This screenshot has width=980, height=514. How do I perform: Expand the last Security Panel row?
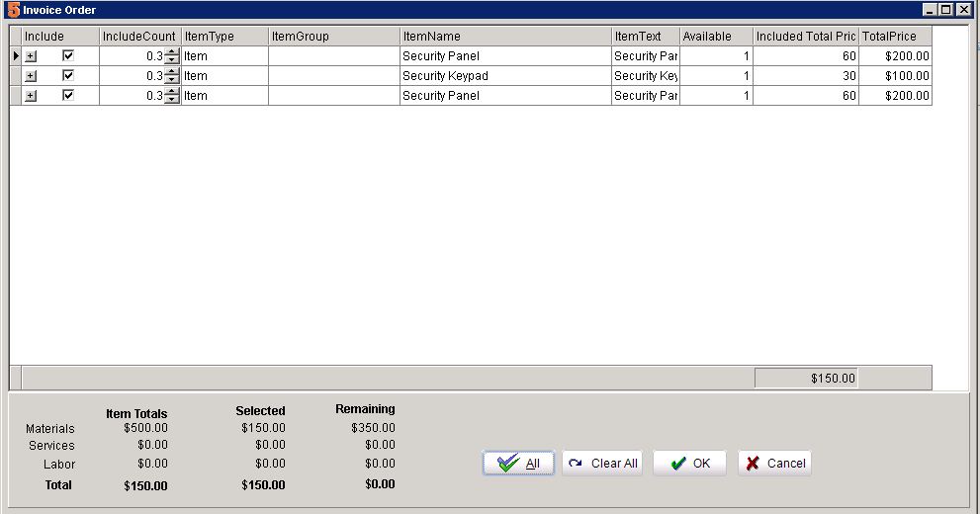pos(31,96)
